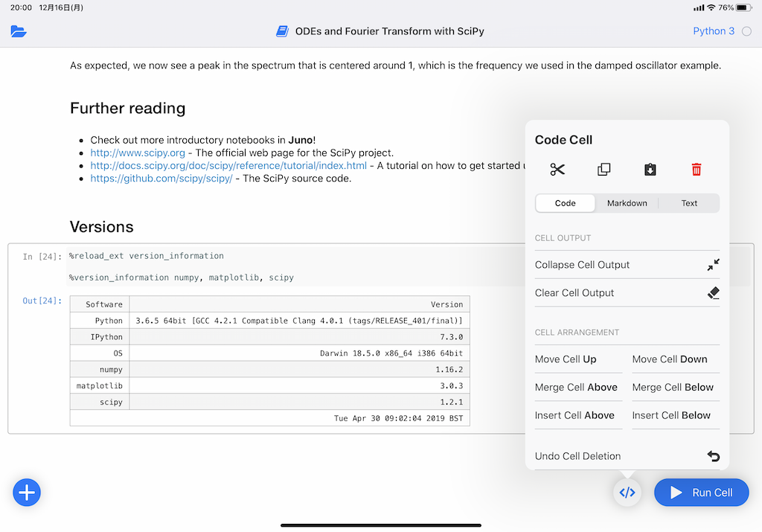Click the collapse arrows icon
The height and width of the screenshot is (532, 762).
[713, 265]
